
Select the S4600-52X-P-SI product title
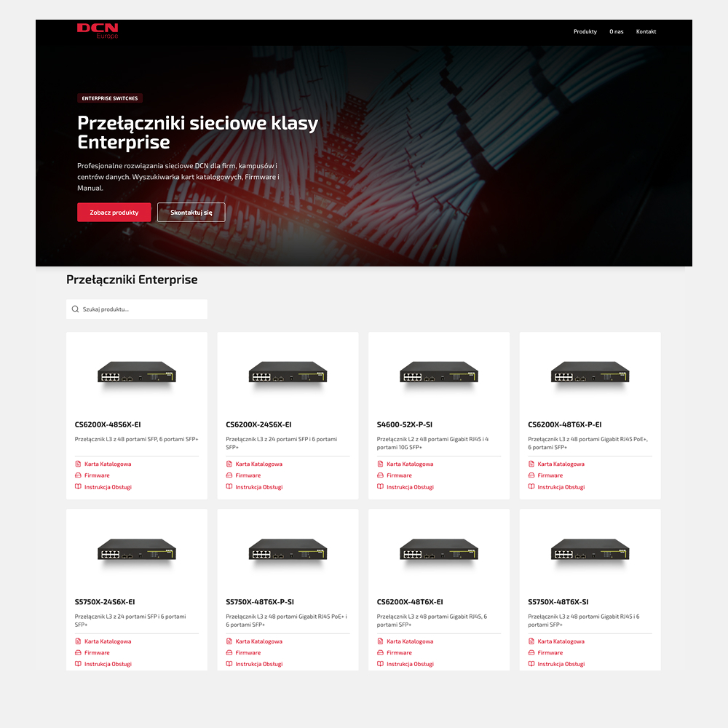(x=404, y=424)
